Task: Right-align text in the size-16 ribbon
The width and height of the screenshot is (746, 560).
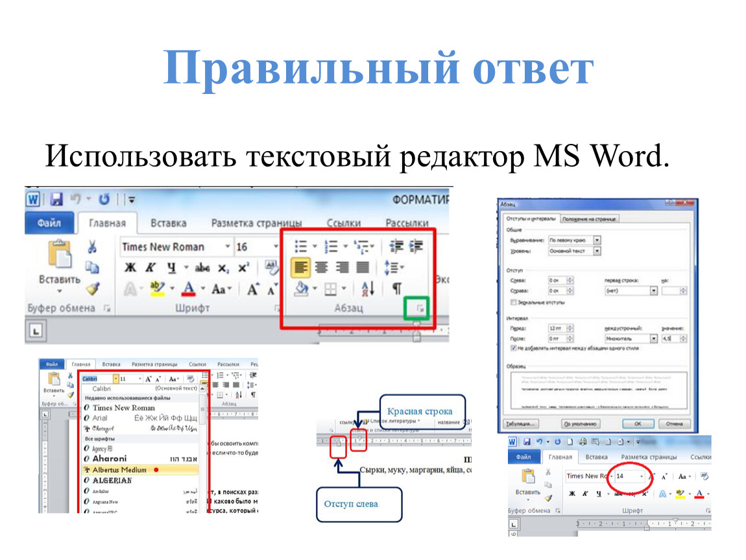Action: 342,267
